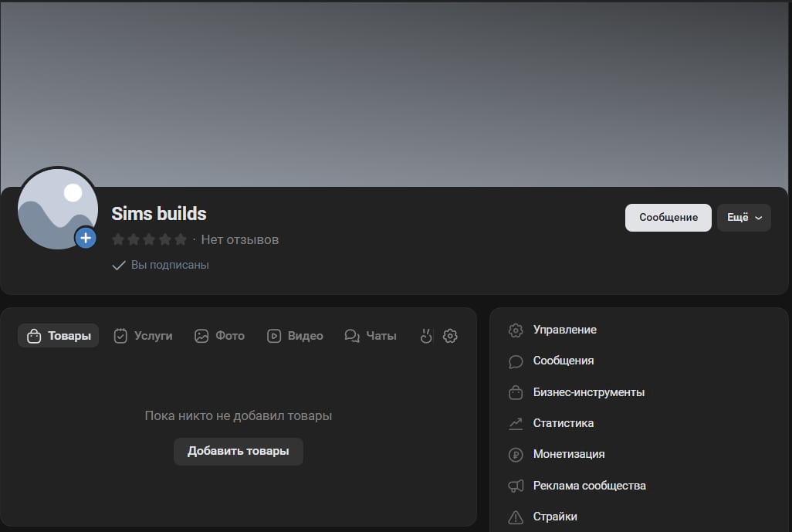
Task: Open Сообщения in the right sidebar
Action: pos(563,361)
